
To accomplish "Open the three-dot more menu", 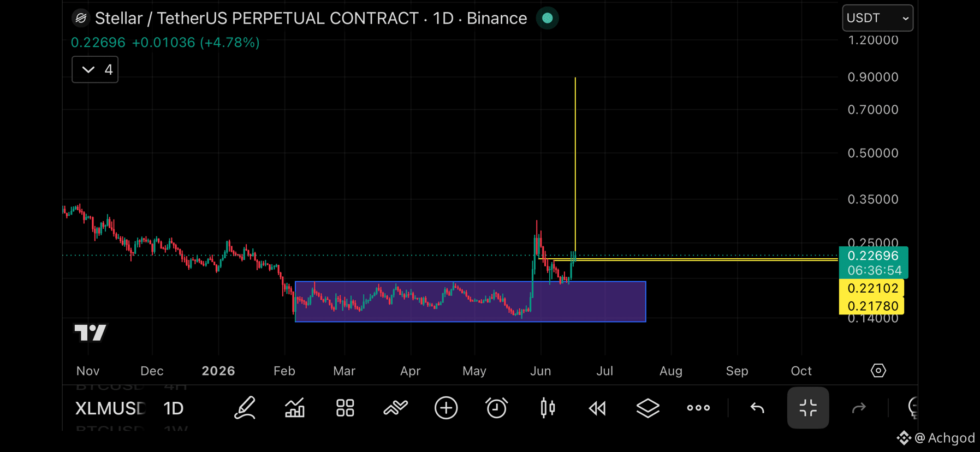I will (698, 408).
